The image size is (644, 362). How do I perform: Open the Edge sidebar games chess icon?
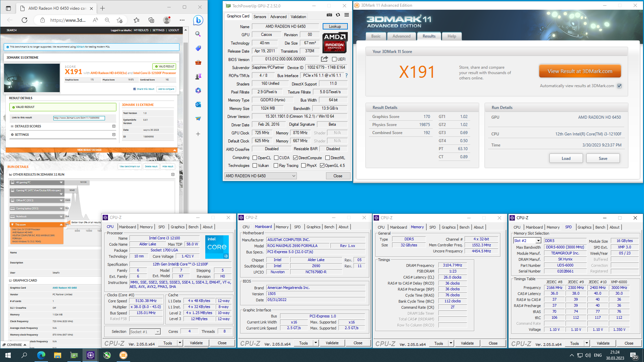(198, 76)
